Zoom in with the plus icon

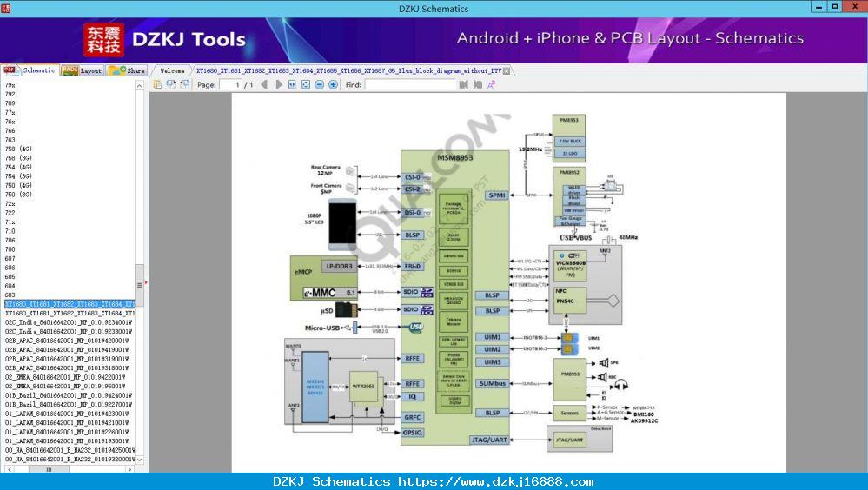coord(334,85)
